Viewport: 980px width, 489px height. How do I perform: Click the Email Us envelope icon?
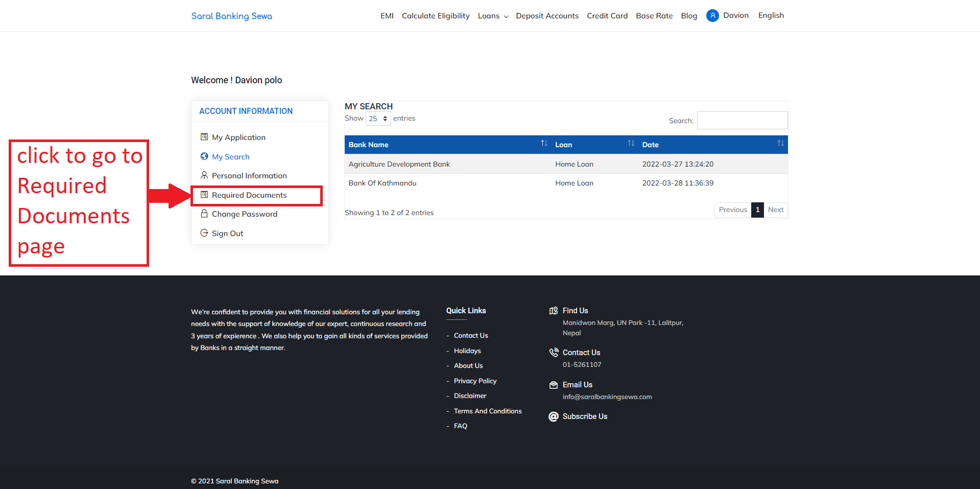(554, 385)
